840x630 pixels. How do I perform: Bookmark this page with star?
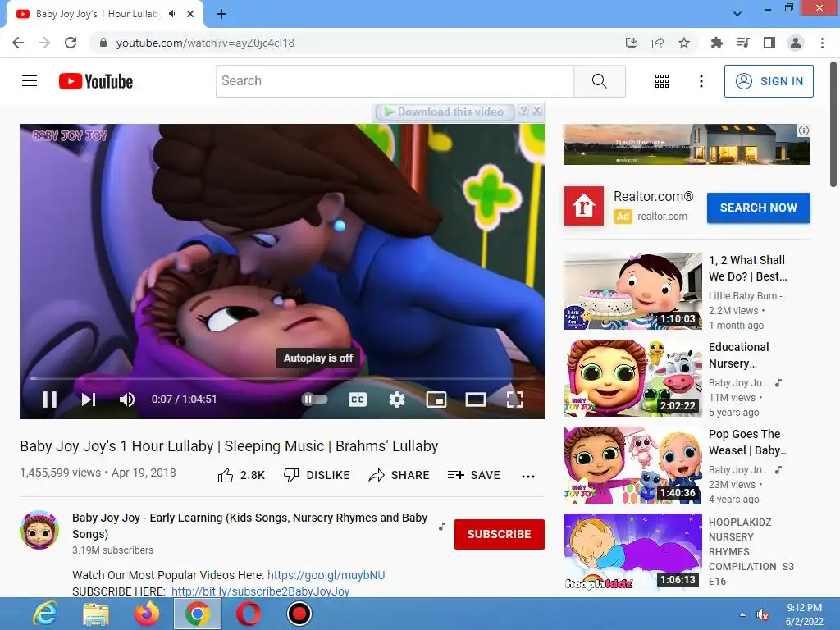[x=684, y=43]
